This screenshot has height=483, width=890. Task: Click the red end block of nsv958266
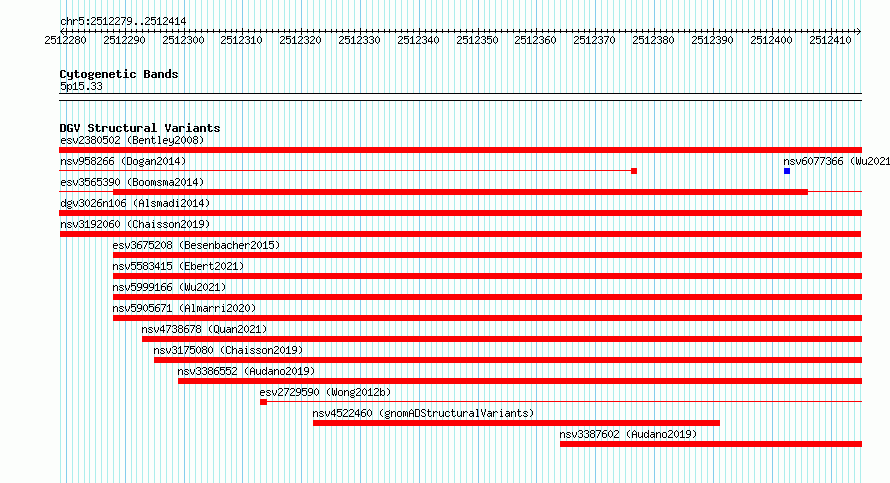click(634, 171)
